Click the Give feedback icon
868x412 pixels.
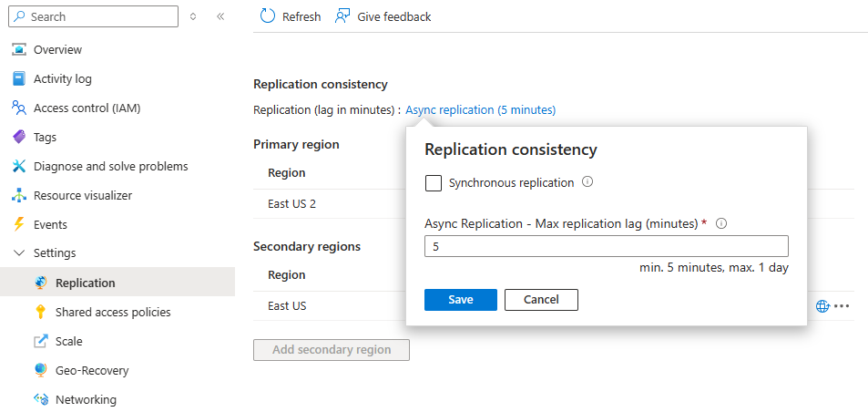pos(342,16)
